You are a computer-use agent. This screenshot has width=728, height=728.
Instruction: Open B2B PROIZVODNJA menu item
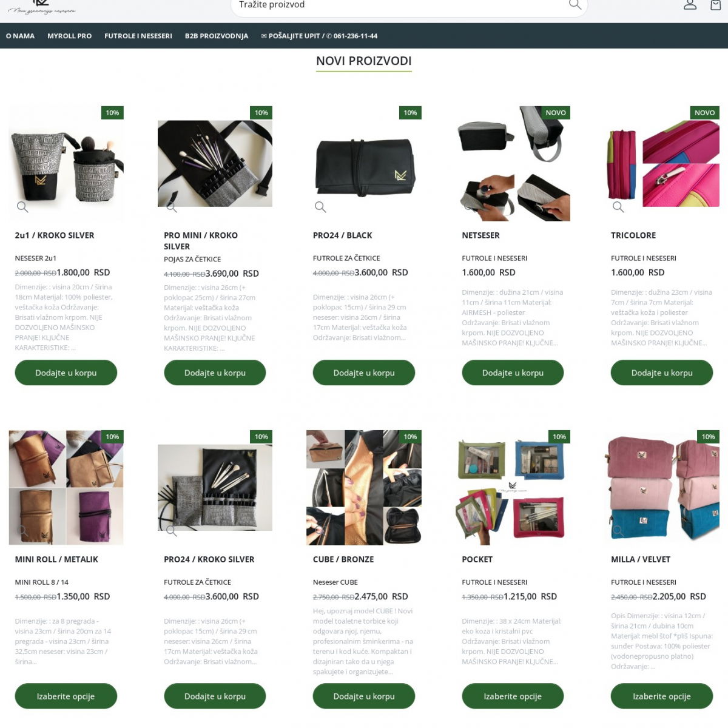pos(217,36)
